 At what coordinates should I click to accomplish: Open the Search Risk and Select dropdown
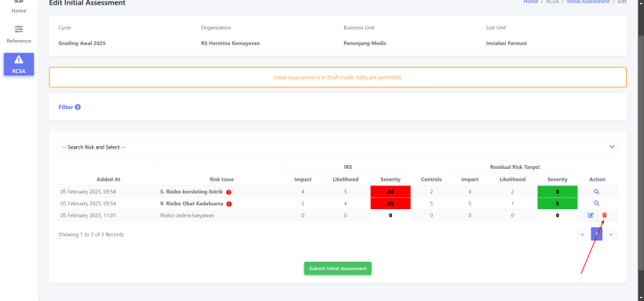click(338, 147)
